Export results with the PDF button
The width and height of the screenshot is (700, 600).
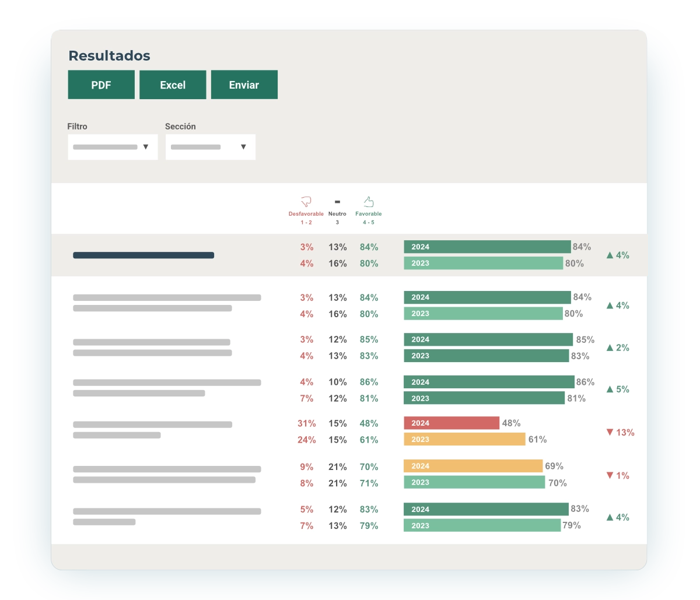pyautogui.click(x=101, y=85)
